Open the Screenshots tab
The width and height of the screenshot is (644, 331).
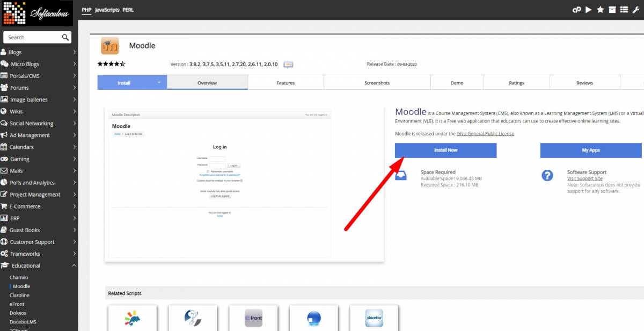click(x=377, y=83)
